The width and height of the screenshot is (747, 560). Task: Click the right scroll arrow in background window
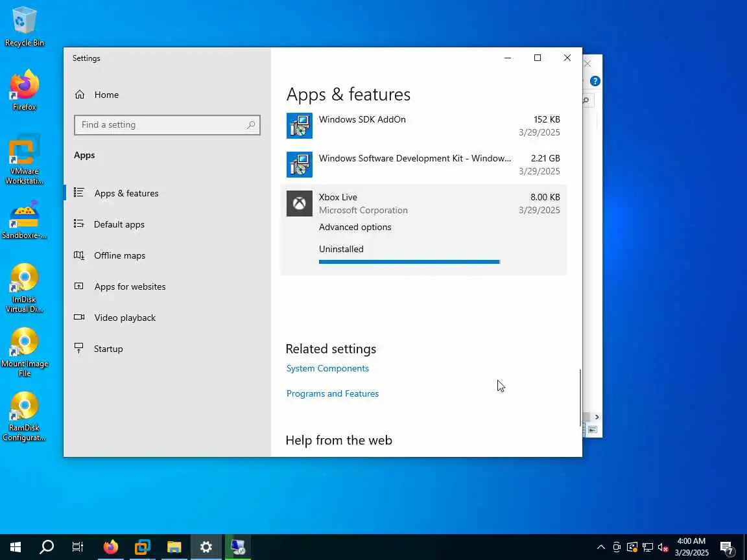click(597, 417)
